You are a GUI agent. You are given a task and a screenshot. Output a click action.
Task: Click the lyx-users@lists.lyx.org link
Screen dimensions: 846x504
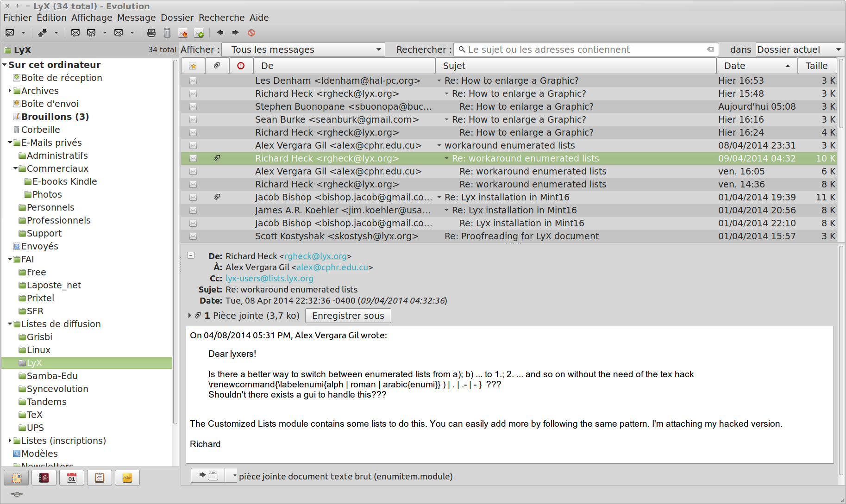click(269, 278)
